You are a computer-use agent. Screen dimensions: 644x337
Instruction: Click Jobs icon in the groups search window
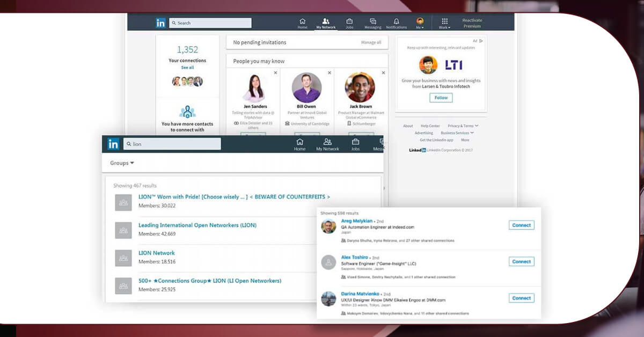(x=355, y=144)
